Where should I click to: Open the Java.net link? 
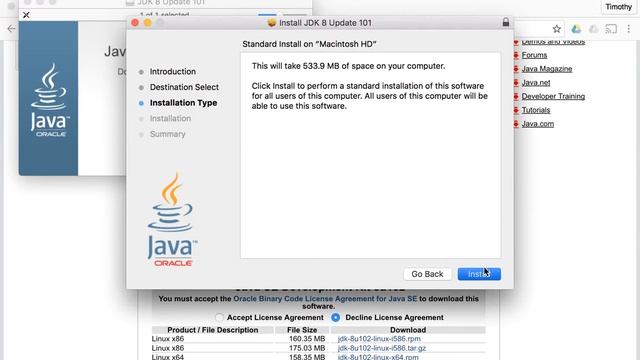[x=536, y=83]
